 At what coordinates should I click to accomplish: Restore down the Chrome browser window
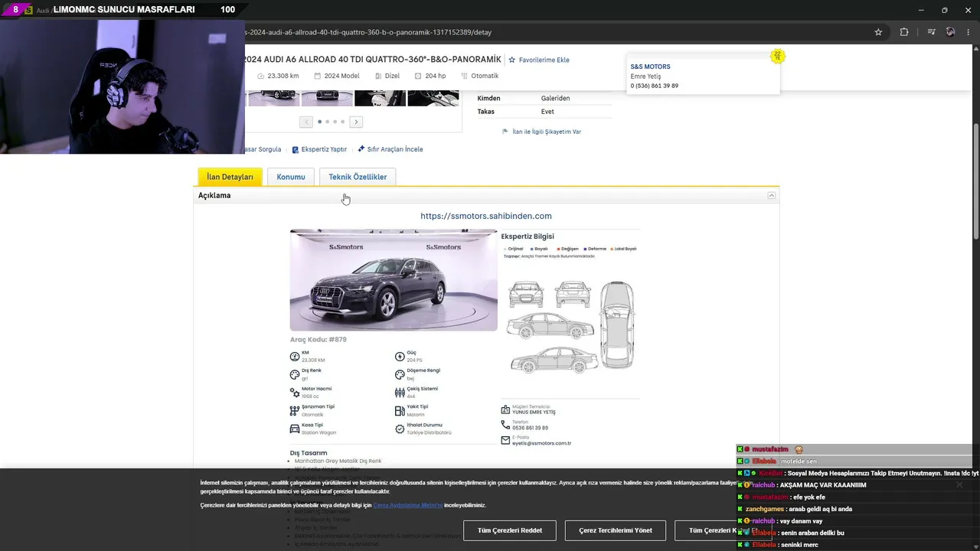945,10
